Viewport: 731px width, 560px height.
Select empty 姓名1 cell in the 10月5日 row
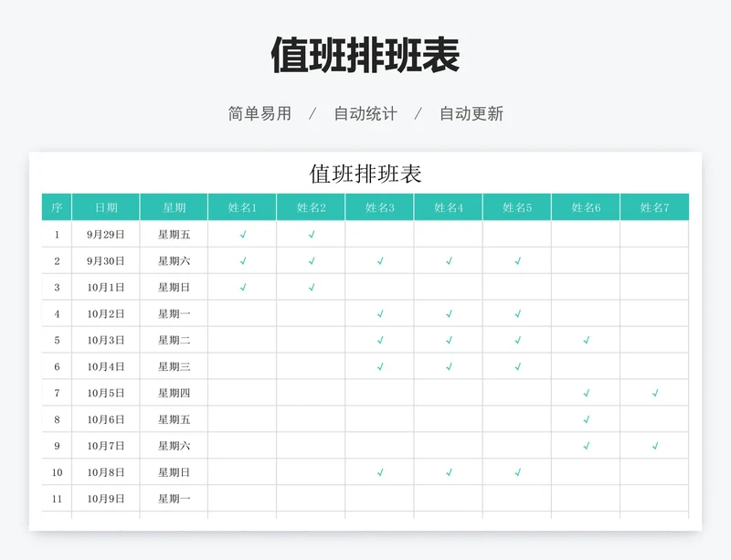pos(242,393)
